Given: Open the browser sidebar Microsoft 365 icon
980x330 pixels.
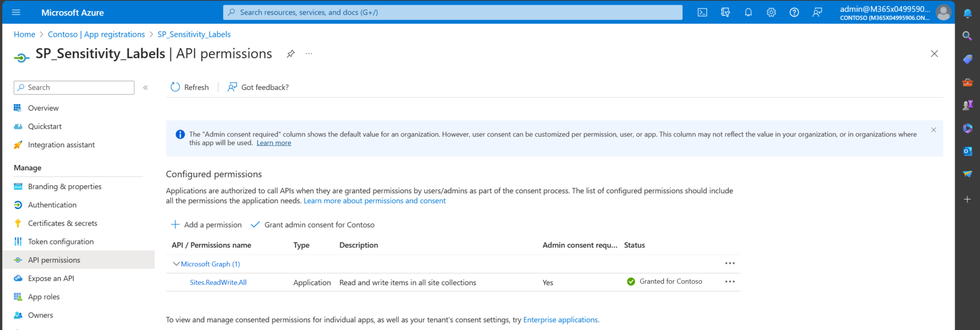Looking at the screenshot, I should [968, 128].
